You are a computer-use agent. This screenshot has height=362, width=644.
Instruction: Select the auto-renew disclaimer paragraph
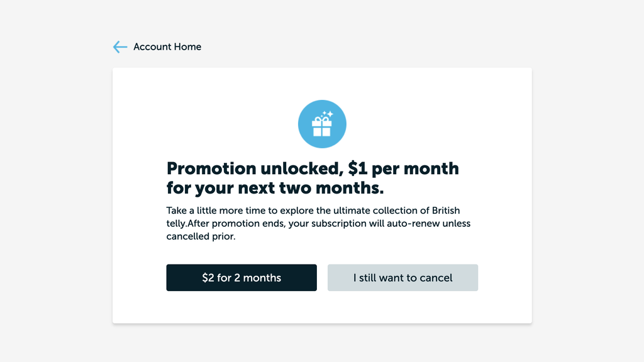318,223
